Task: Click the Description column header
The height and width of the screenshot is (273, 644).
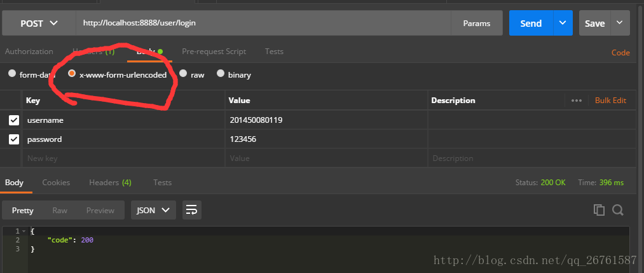Action: tap(453, 101)
